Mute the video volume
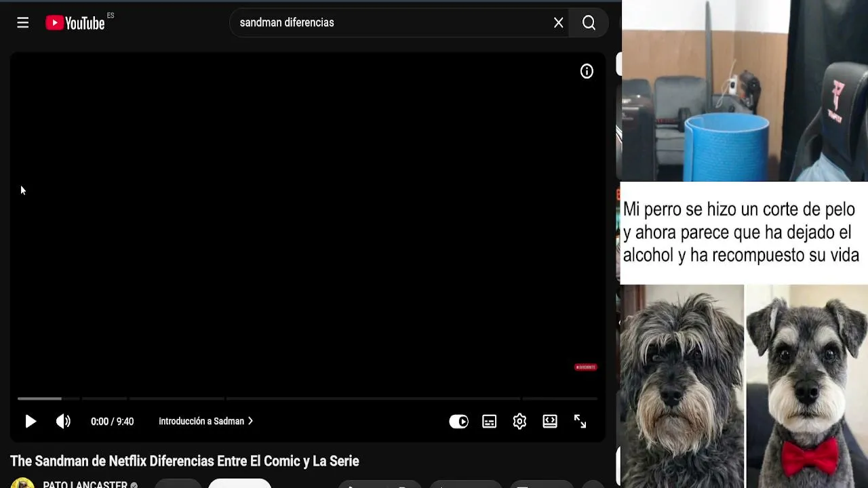This screenshot has width=868, height=488. point(63,422)
